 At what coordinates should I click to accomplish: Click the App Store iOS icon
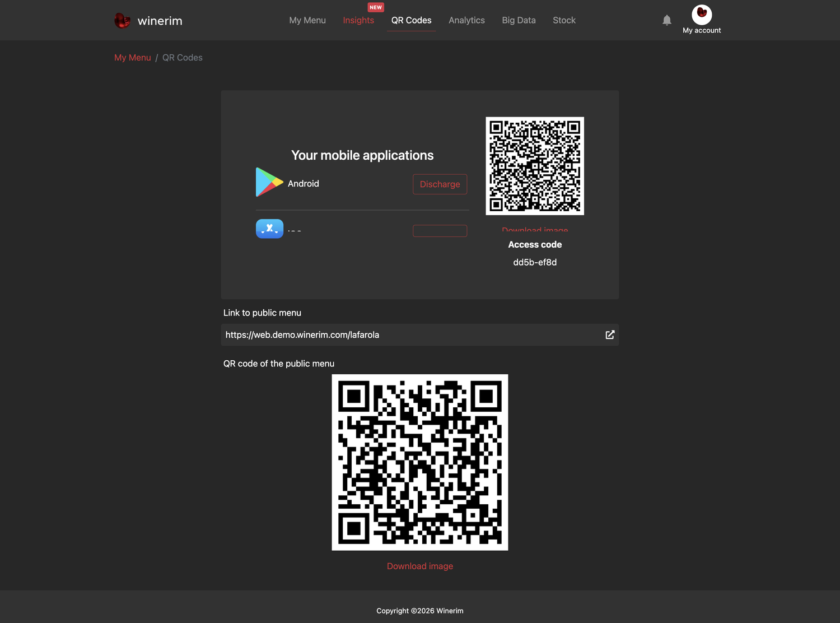[x=269, y=229]
